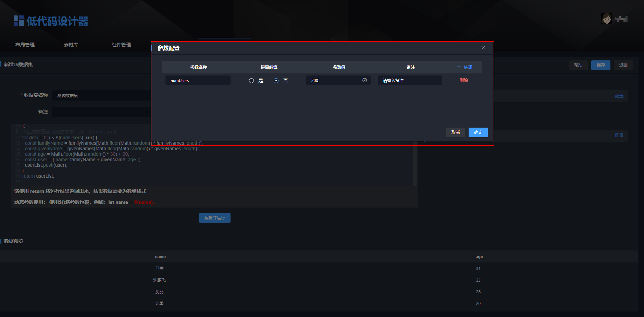644x317 pixels.
Task: Click the 请输入备注 remark field
Action: coord(410,80)
